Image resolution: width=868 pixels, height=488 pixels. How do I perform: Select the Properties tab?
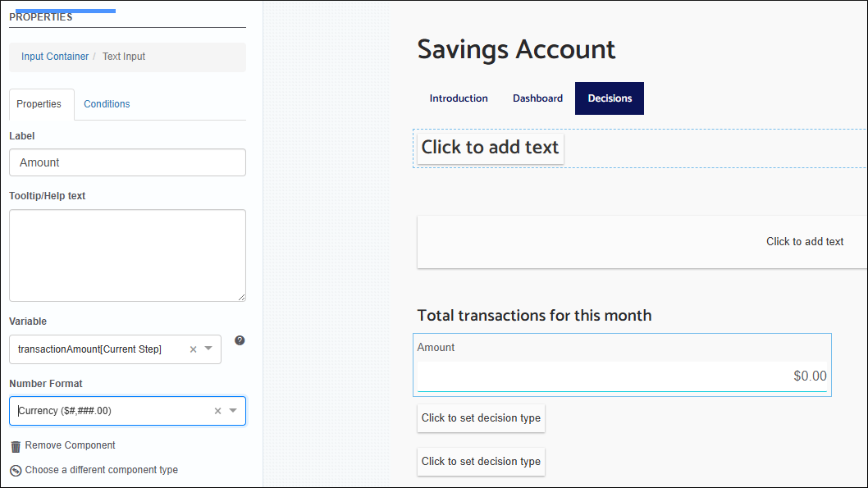pyautogui.click(x=40, y=104)
